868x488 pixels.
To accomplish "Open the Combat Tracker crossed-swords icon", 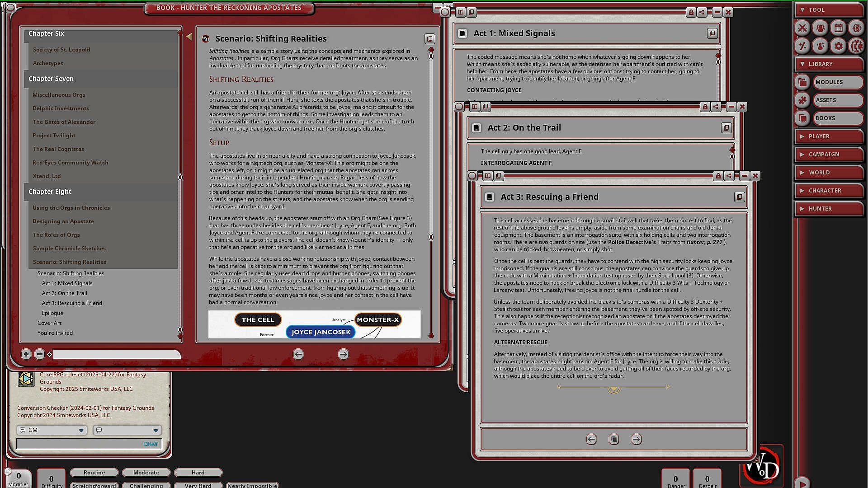I will tap(802, 28).
